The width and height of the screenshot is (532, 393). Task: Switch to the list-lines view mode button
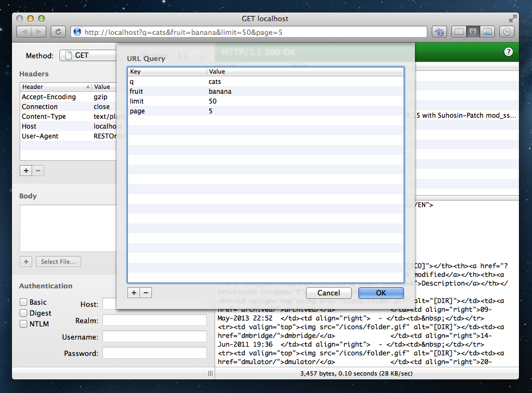pyautogui.click(x=458, y=32)
